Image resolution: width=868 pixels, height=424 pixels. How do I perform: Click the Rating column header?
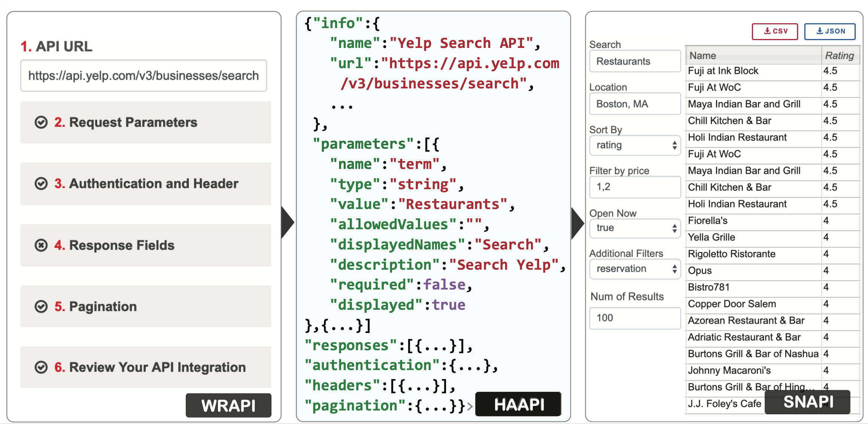click(840, 55)
